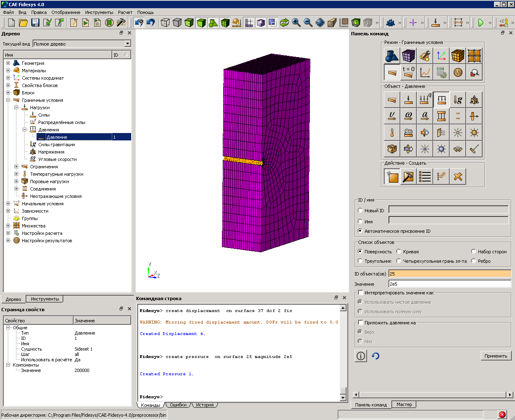515x420 pixels.
Task: Select Geometry mode icon in command panel
Action: 392,55
